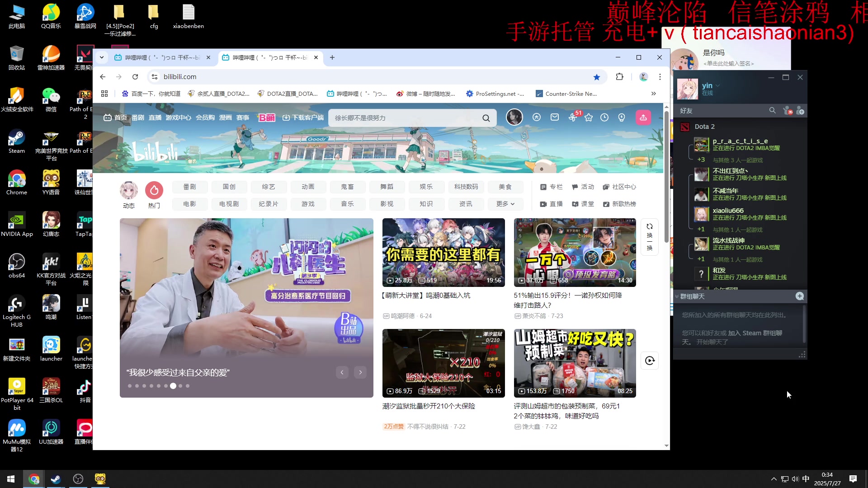Reload the bilibili.com page
Viewport: 868px width, 488px height.
[135, 77]
